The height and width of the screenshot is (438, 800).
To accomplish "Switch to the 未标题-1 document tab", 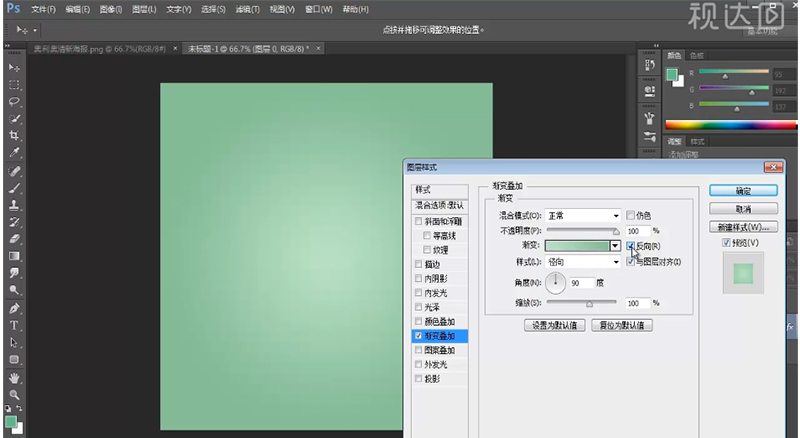I will [x=248, y=48].
